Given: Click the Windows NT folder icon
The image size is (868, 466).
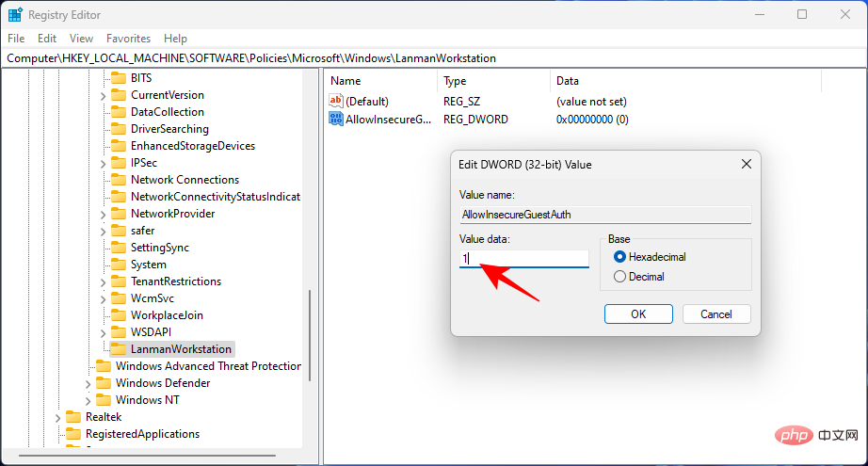Looking at the screenshot, I should pos(104,400).
